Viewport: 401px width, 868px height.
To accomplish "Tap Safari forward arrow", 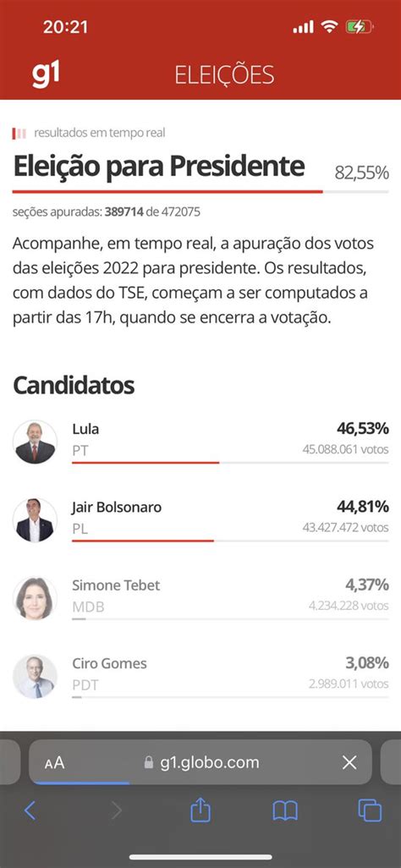I will point(116,811).
